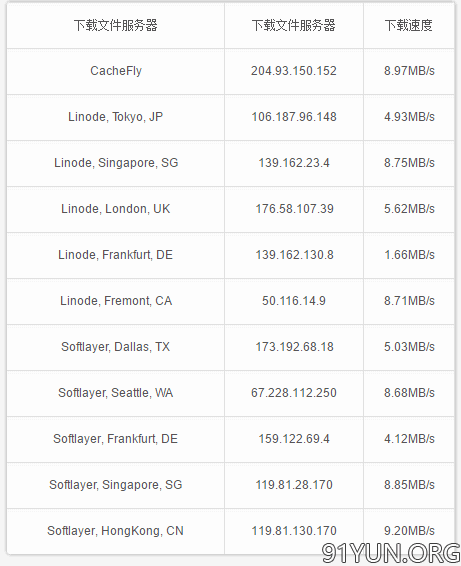Select the IP address 204.93.150.152
The height and width of the screenshot is (566, 461).
click(x=294, y=71)
